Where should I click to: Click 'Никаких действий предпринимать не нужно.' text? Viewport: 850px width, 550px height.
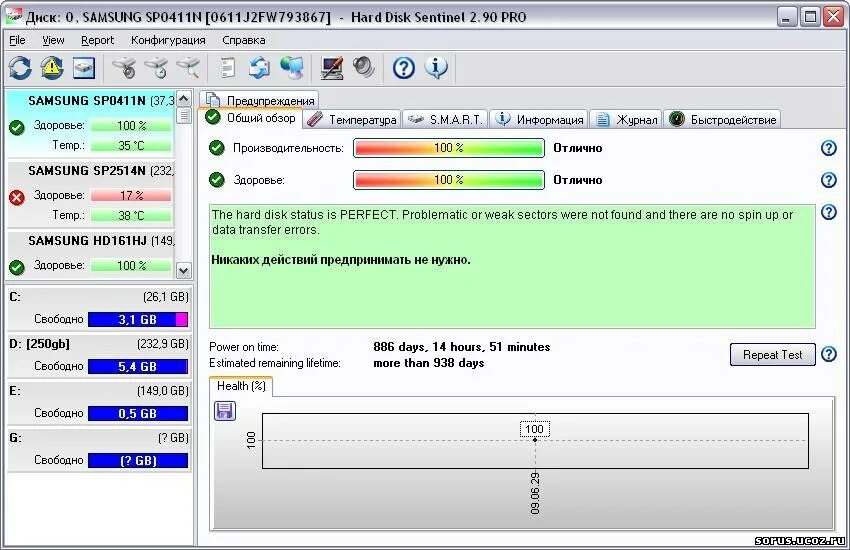pos(341,260)
